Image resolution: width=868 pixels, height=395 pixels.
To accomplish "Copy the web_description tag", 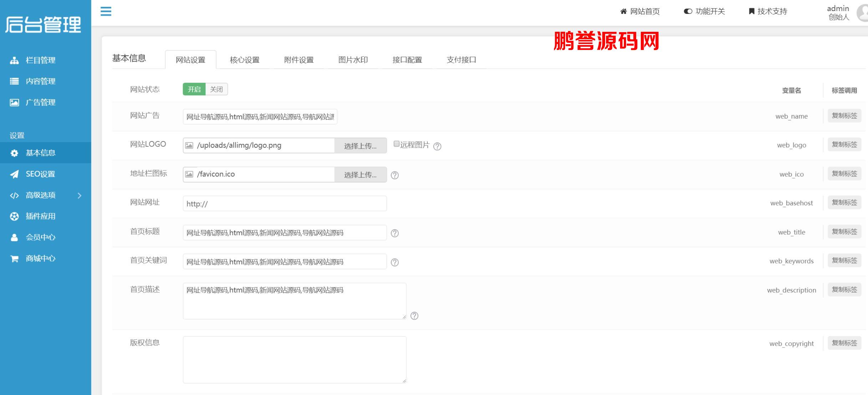I will (844, 290).
